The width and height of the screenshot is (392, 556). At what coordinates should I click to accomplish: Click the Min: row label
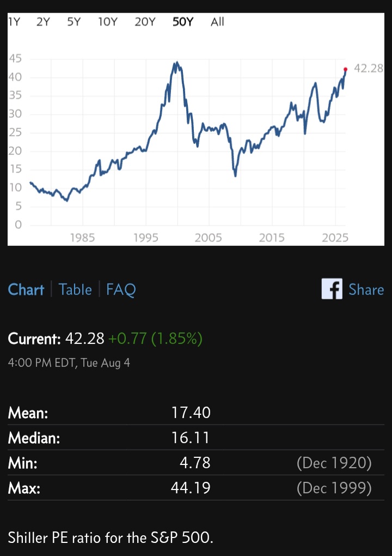23,463
